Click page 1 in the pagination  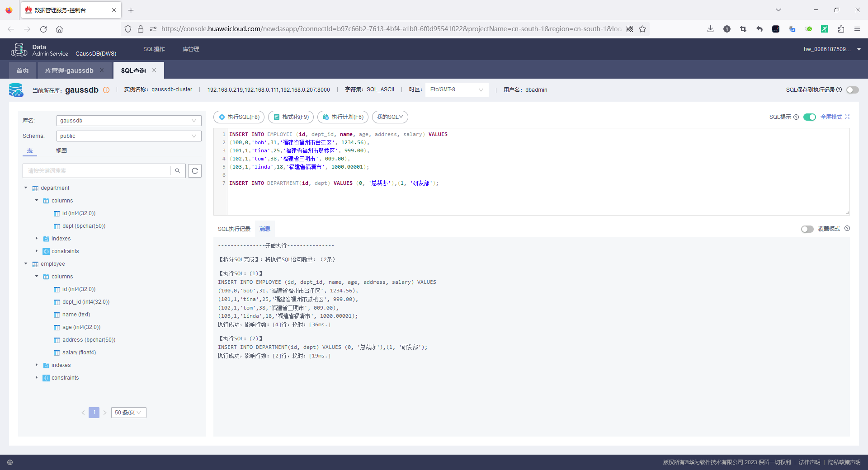coord(94,413)
